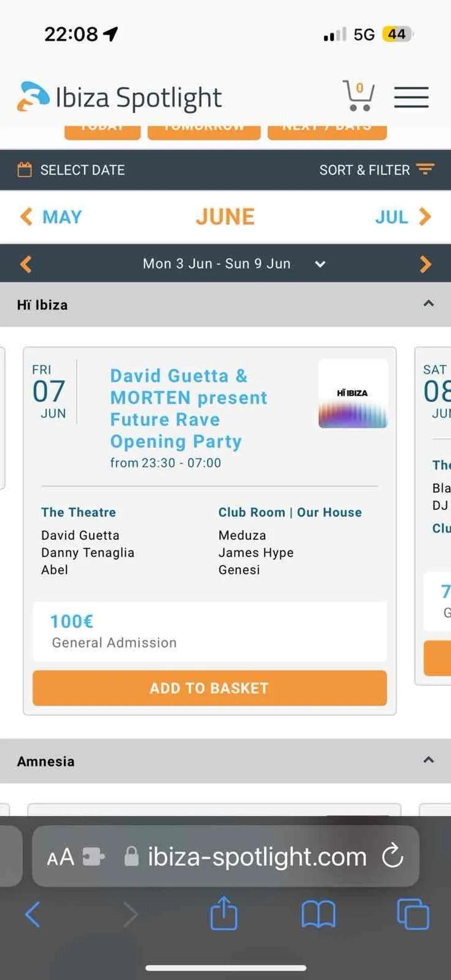This screenshot has width=451, height=980.
Task: Go to the next week arrow
Action: pos(425,264)
